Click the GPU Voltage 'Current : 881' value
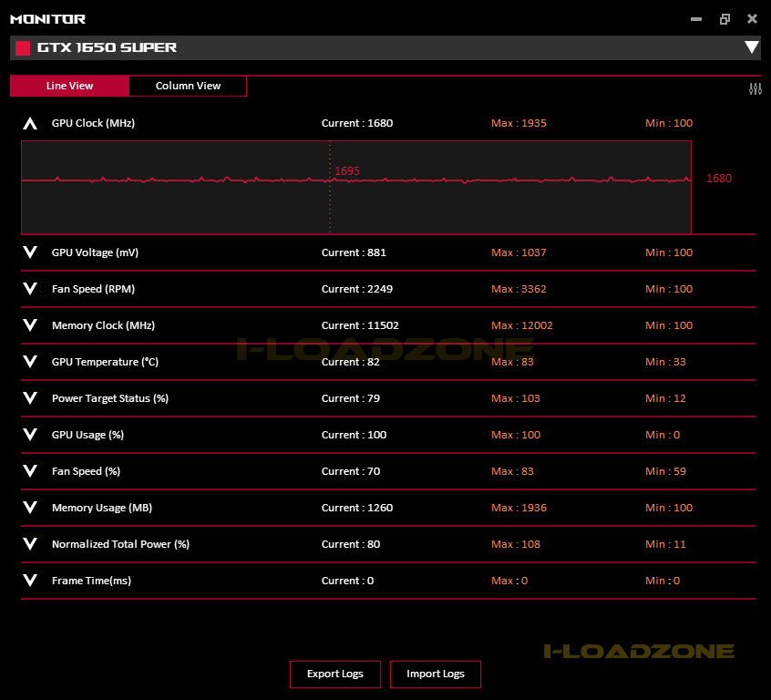The image size is (771, 700). [354, 252]
